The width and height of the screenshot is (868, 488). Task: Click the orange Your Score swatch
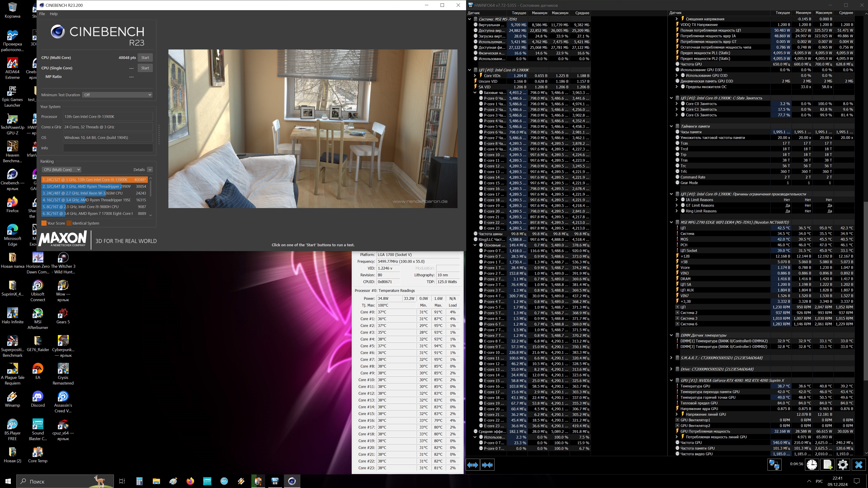click(x=44, y=223)
